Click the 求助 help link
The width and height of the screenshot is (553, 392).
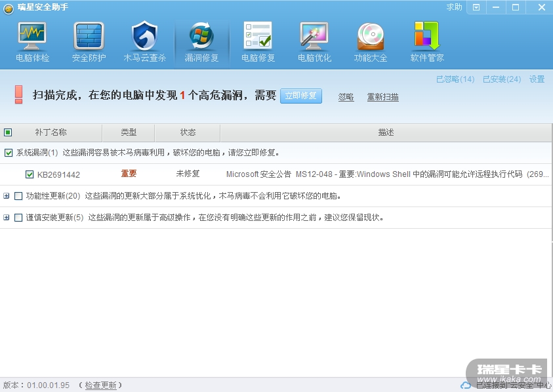point(454,7)
